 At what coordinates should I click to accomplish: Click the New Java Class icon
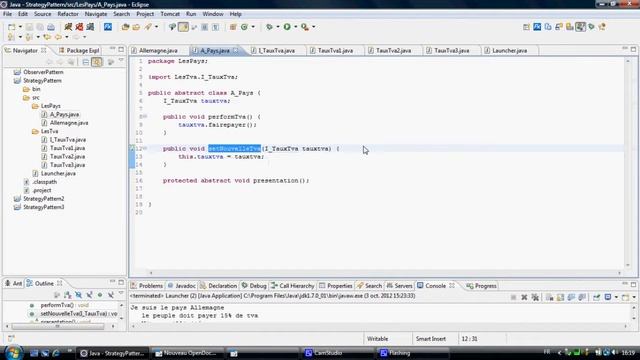(244, 27)
